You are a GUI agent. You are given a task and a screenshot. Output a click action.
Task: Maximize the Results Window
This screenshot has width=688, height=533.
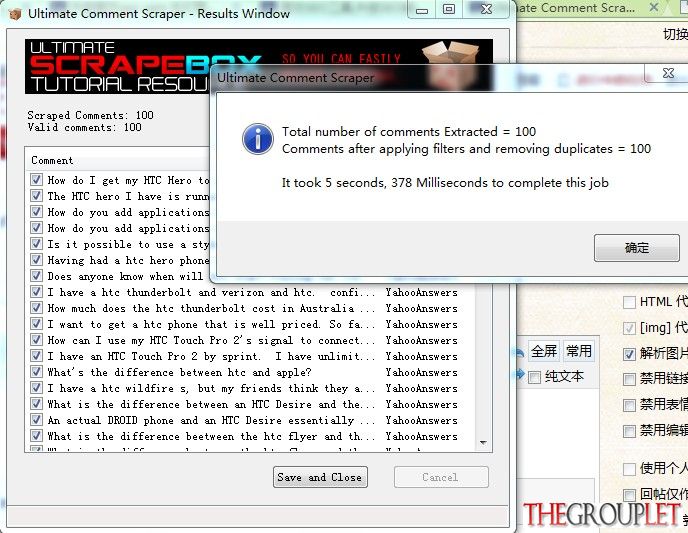(x=449, y=10)
